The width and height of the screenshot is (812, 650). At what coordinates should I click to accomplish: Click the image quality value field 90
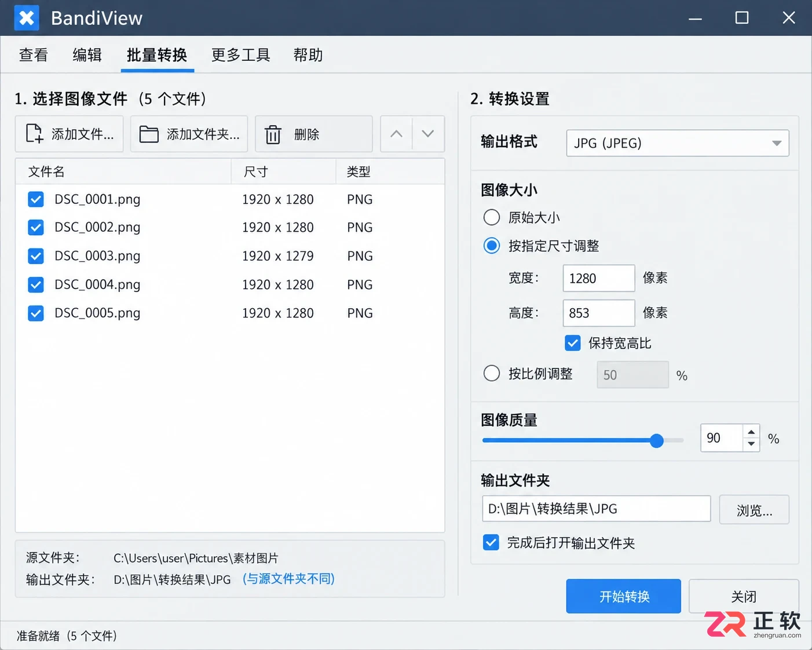click(722, 438)
